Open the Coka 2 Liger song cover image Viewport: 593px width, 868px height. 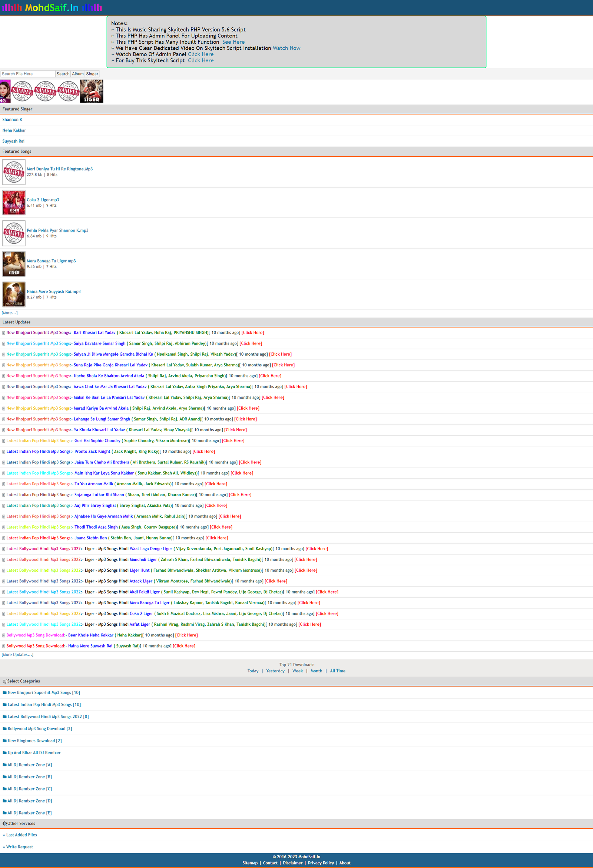[x=14, y=202]
